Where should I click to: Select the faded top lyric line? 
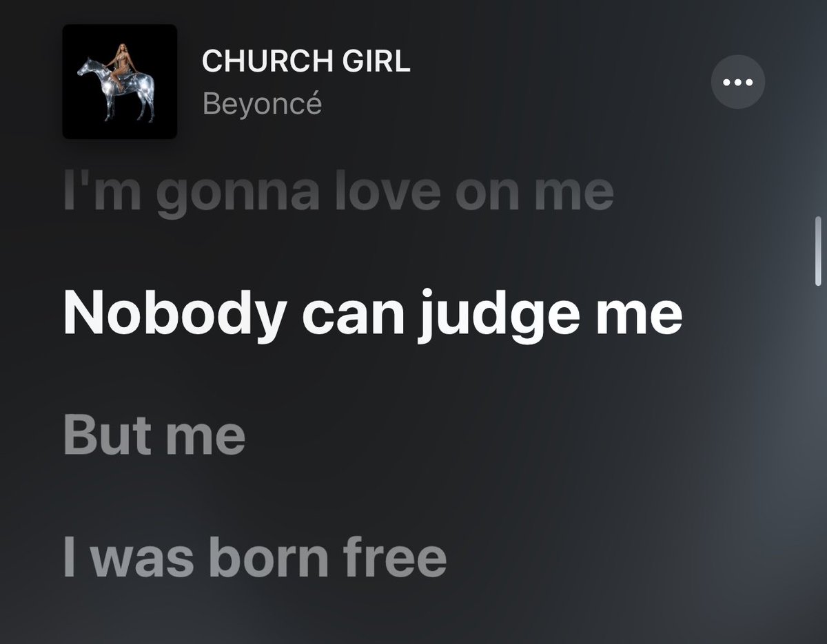[x=338, y=193]
